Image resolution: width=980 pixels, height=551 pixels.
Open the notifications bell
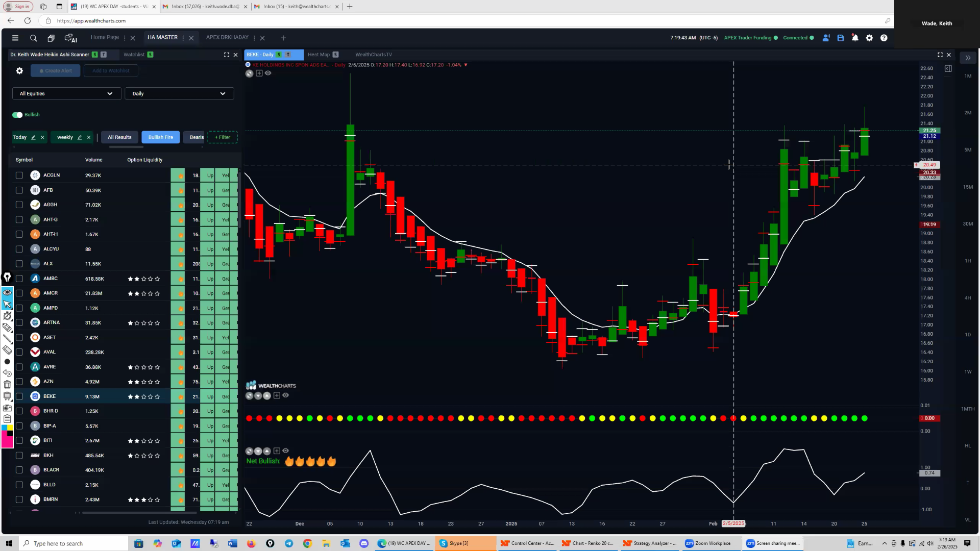855,38
